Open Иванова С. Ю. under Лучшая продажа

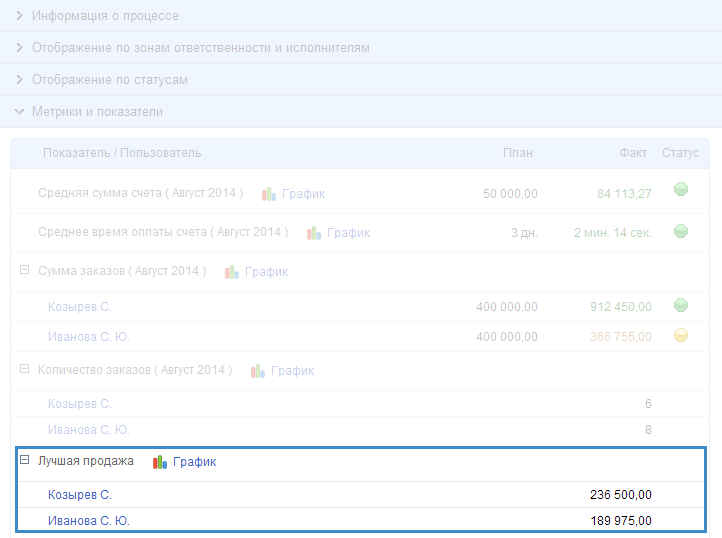(x=89, y=521)
